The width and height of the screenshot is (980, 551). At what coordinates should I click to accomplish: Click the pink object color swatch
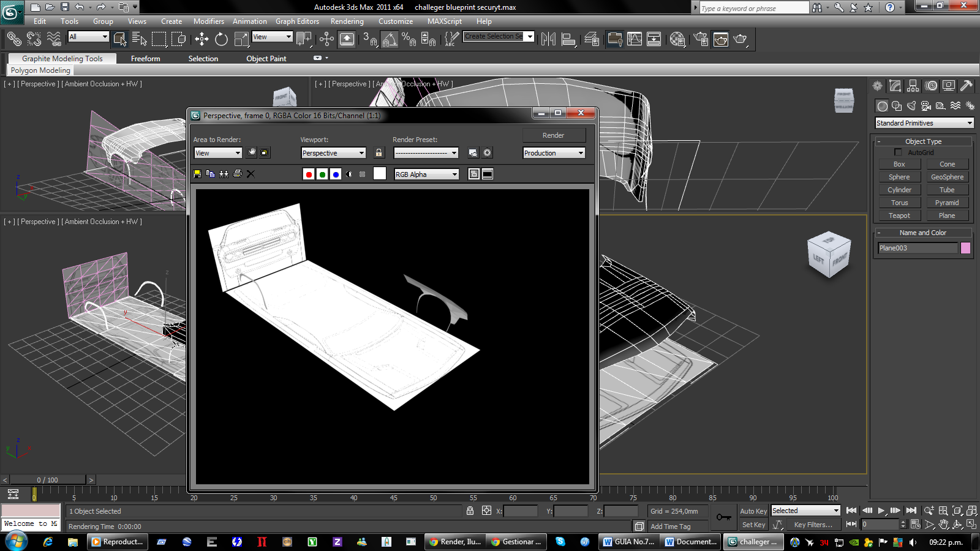965,248
